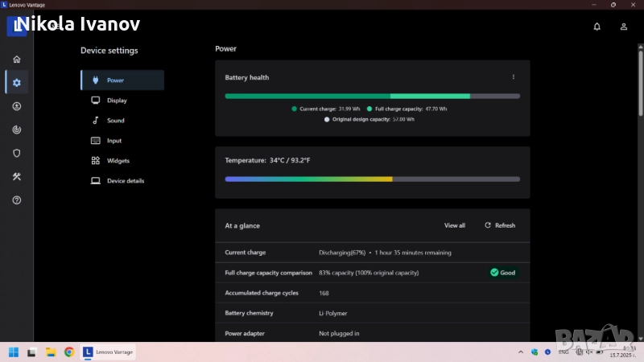
Task: Open Widgets settings section
Action: pyautogui.click(x=118, y=161)
